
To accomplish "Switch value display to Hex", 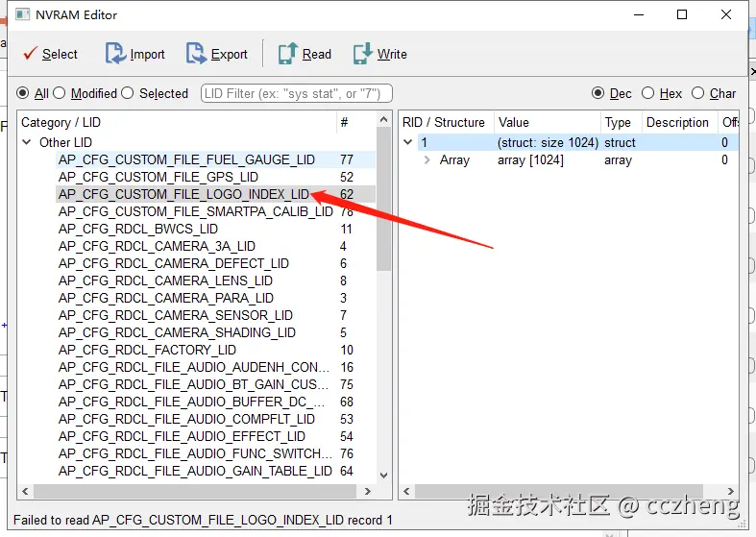I will (648, 93).
